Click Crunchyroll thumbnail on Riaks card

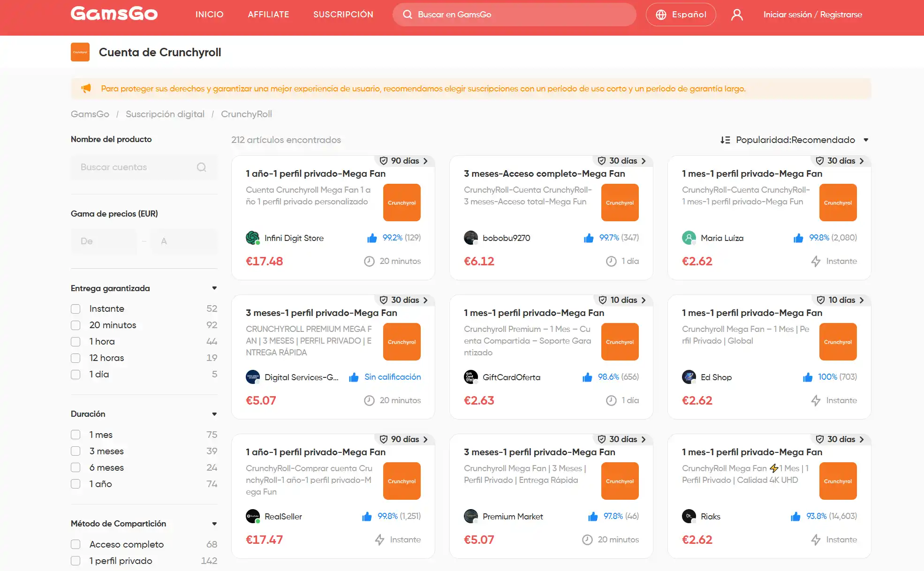tap(838, 481)
